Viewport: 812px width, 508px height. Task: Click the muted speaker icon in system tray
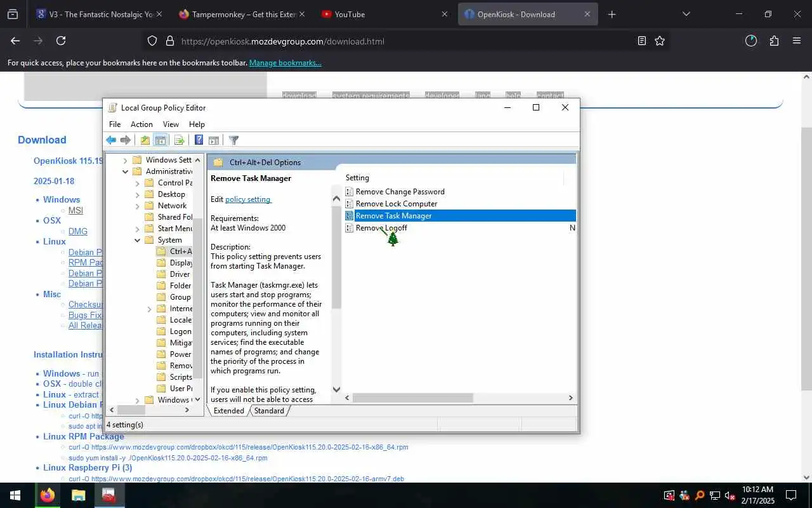click(730, 495)
